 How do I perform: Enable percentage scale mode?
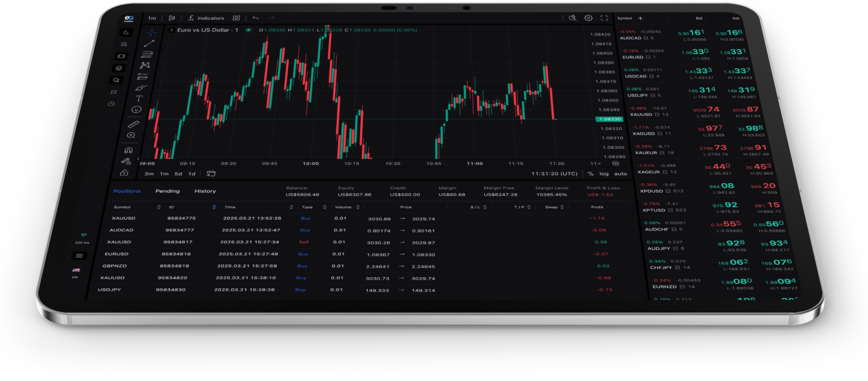(591, 174)
